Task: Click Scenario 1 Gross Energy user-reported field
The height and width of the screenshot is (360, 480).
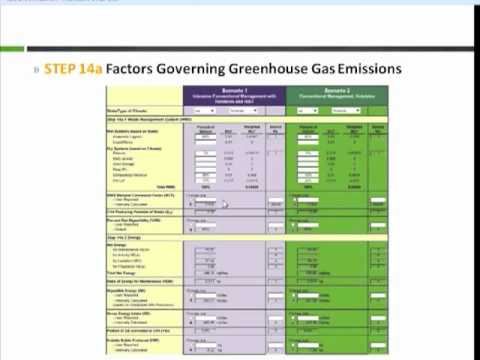Action: click(205, 318)
